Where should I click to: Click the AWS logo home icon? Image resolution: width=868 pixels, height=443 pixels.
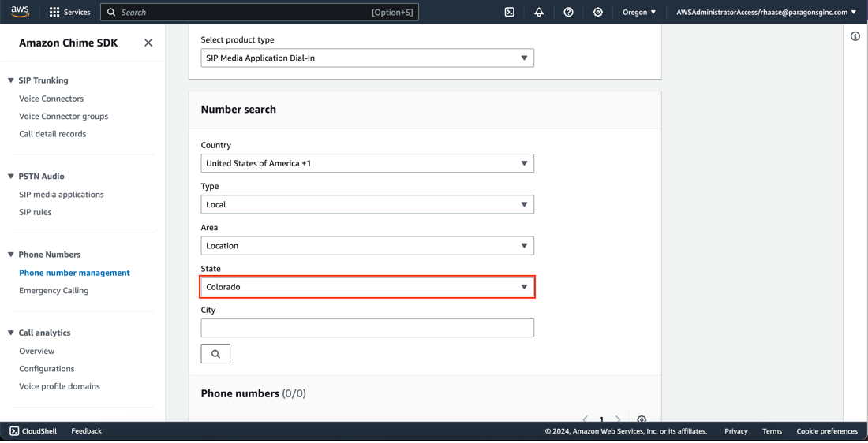point(20,12)
